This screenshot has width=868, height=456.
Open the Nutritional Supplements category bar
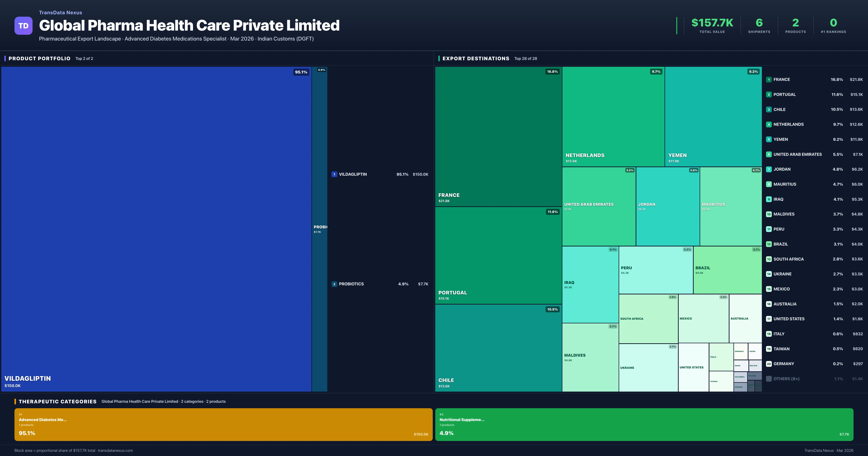point(644,424)
